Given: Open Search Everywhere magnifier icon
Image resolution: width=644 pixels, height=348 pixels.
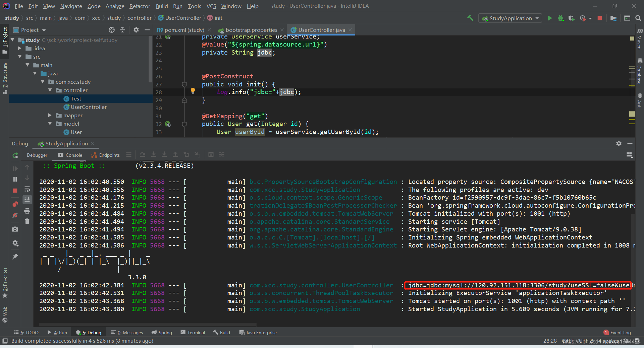Looking at the screenshot, I should (x=638, y=18).
